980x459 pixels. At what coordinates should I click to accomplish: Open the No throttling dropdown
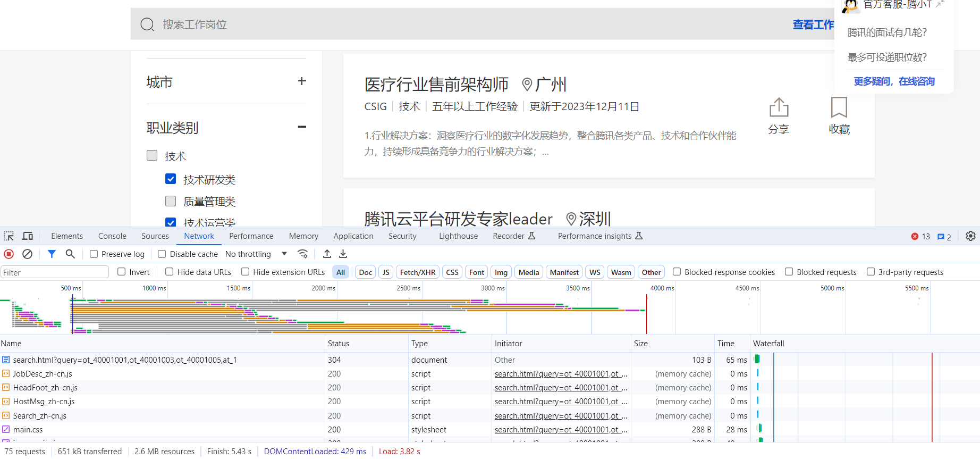(x=256, y=254)
